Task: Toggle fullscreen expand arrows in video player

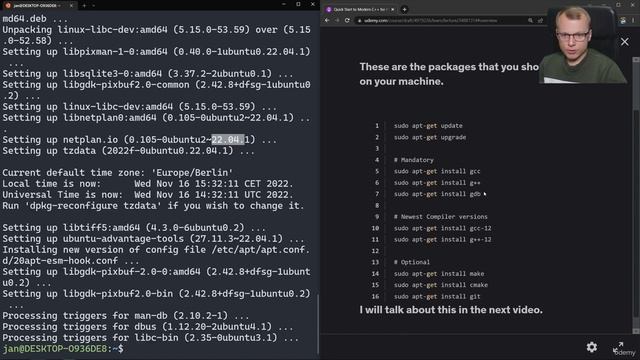Action: pyautogui.click(x=618, y=347)
